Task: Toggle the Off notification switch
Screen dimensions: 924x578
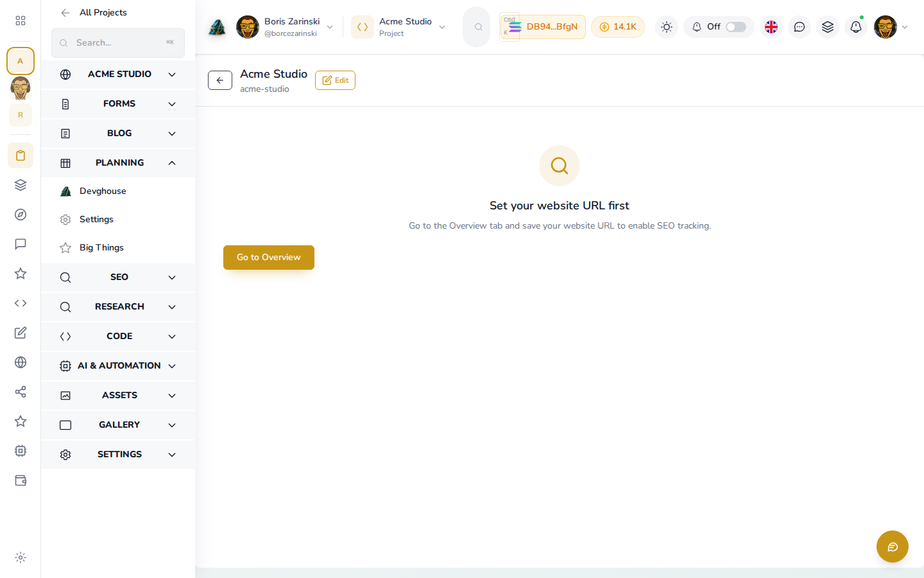Action: 736,27
